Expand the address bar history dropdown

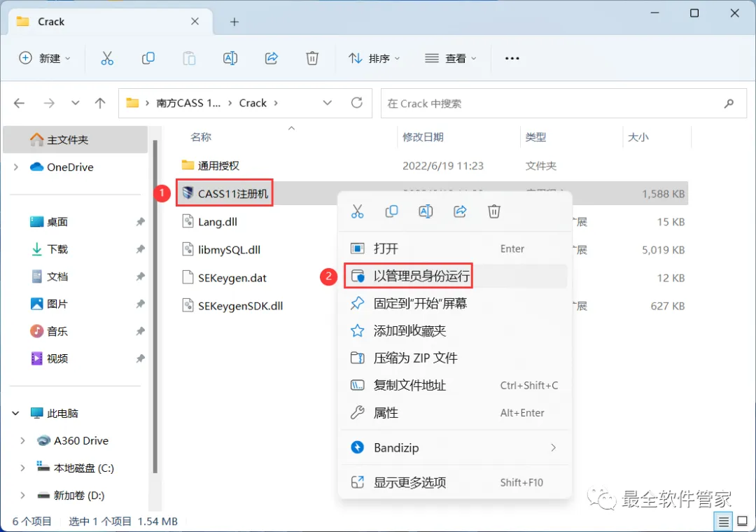[328, 103]
